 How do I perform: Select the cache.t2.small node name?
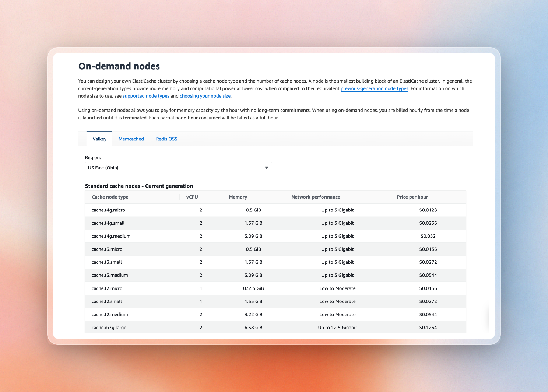[x=107, y=301]
